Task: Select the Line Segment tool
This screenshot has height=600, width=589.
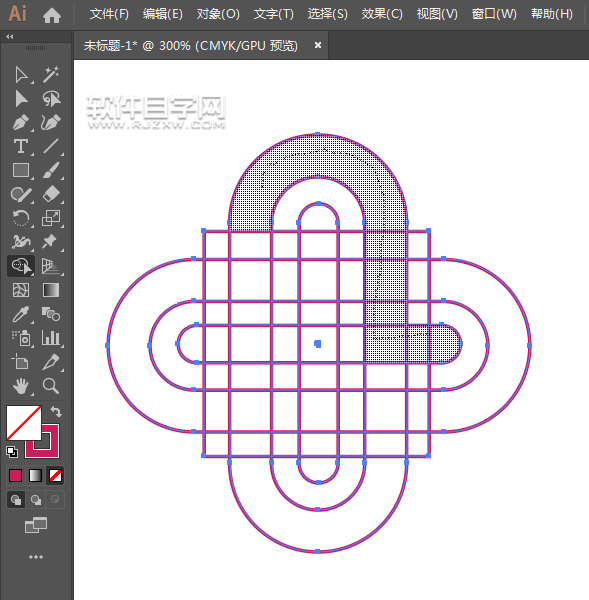Action: click(x=51, y=147)
